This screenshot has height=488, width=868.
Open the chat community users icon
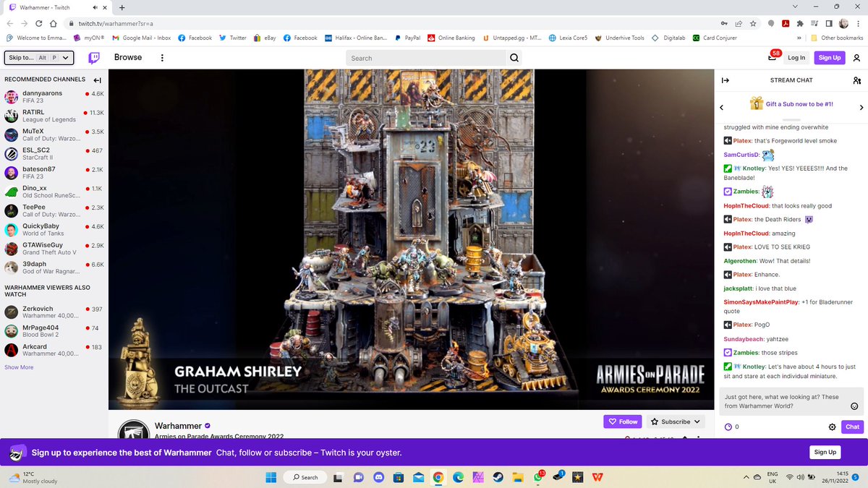pyautogui.click(x=857, y=80)
